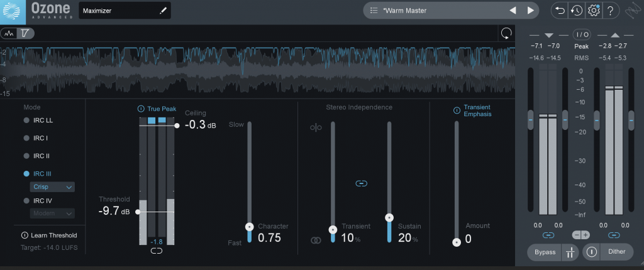This screenshot has height=270, width=644.
Task: Select the IRC II mode
Action: point(36,156)
